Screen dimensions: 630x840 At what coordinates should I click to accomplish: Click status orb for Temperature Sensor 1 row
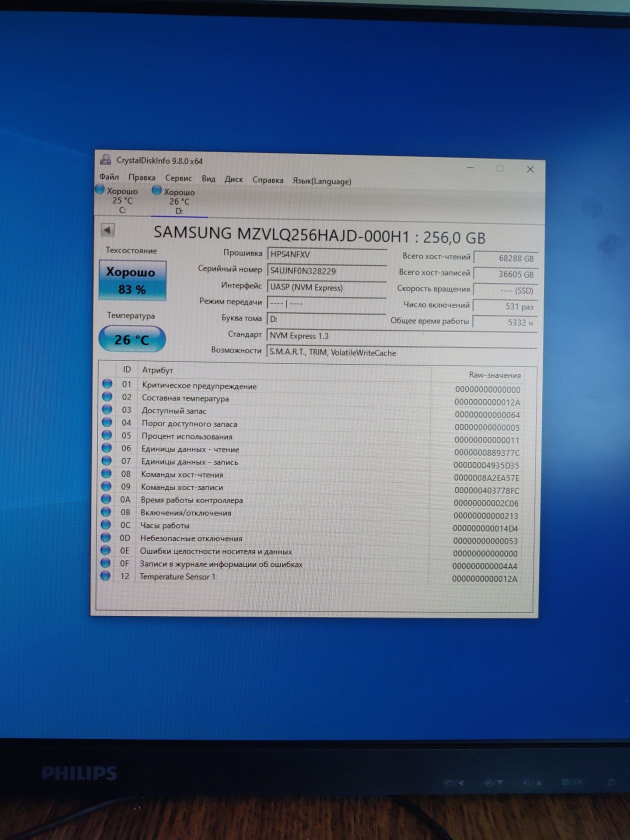tap(105, 576)
